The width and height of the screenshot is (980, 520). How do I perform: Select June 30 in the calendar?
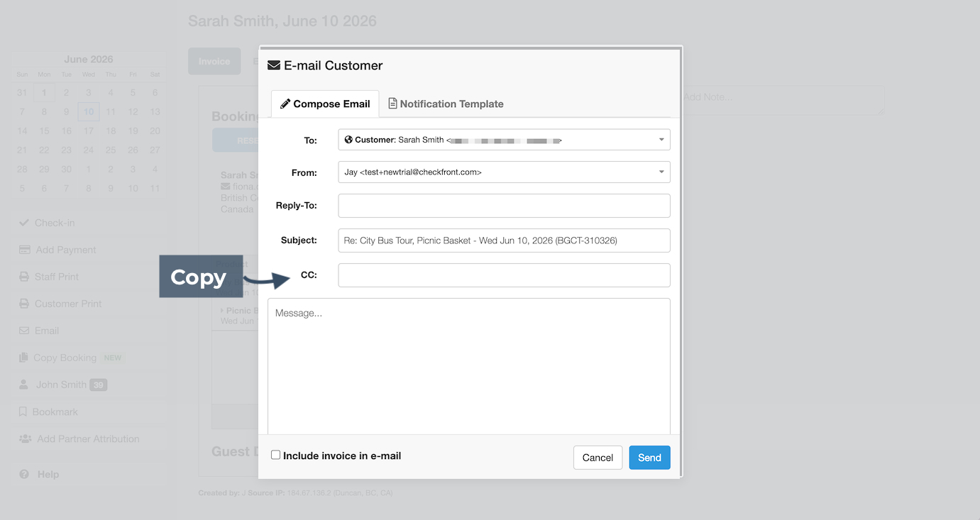tap(67, 169)
